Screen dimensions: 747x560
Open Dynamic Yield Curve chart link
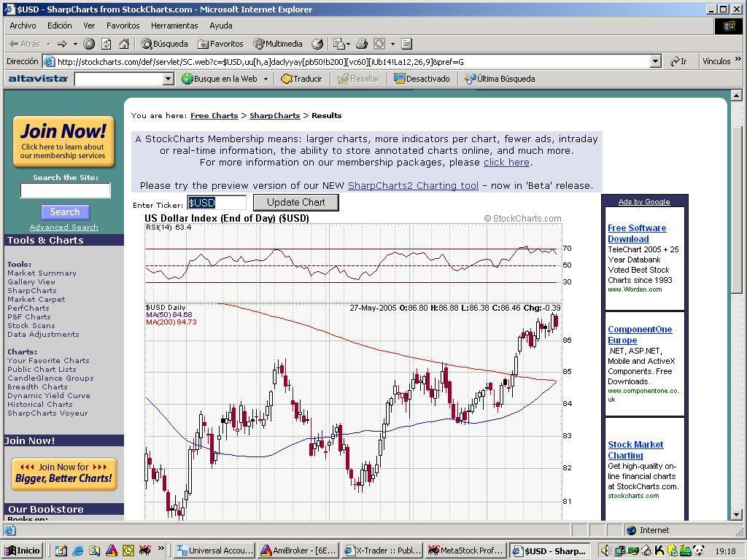pos(49,396)
